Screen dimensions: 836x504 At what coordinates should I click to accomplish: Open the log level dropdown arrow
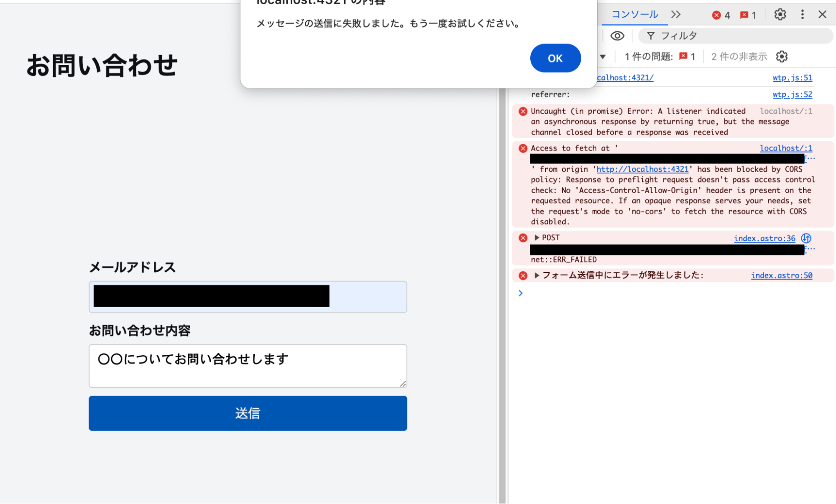point(603,57)
